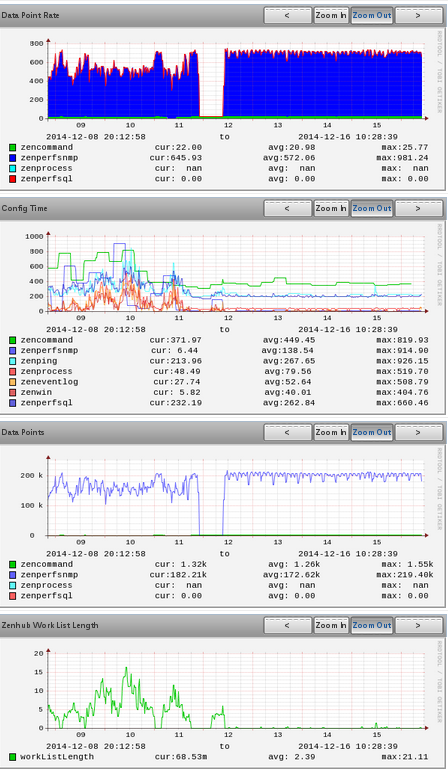Click 'avg:449.45' zencommand Config Time value
Screen dimensions: 448x769
(x=289, y=340)
